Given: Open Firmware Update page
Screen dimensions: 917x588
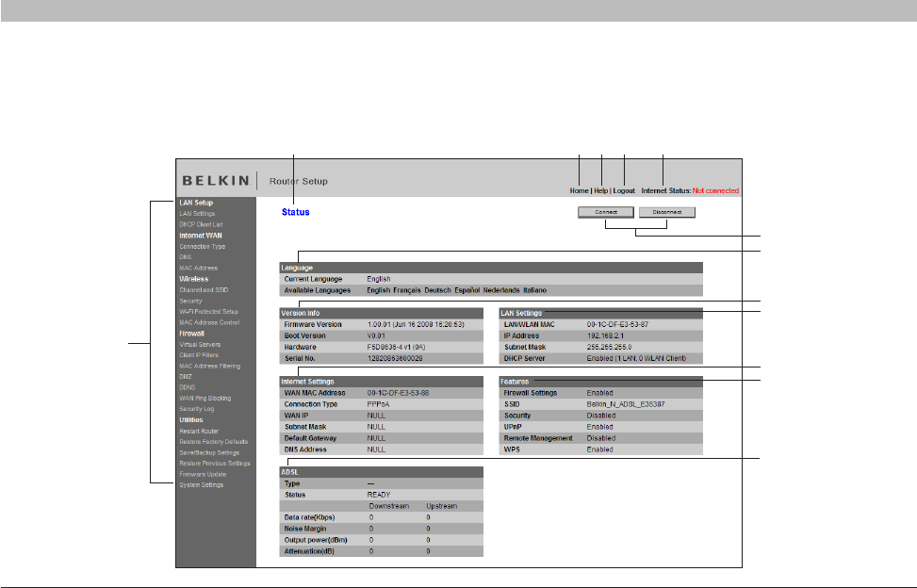Looking at the screenshot, I should [203, 475].
